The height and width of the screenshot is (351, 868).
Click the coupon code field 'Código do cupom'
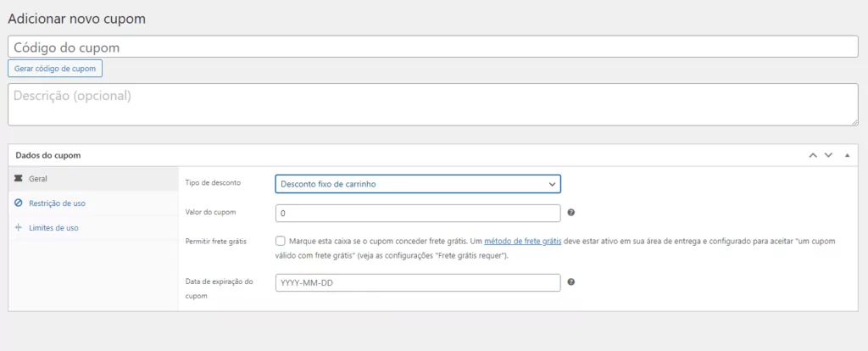[433, 47]
